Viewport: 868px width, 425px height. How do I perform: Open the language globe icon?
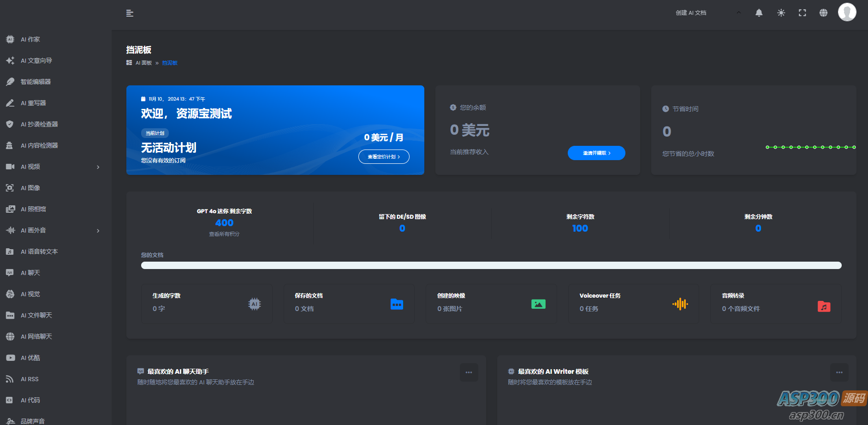(x=823, y=13)
